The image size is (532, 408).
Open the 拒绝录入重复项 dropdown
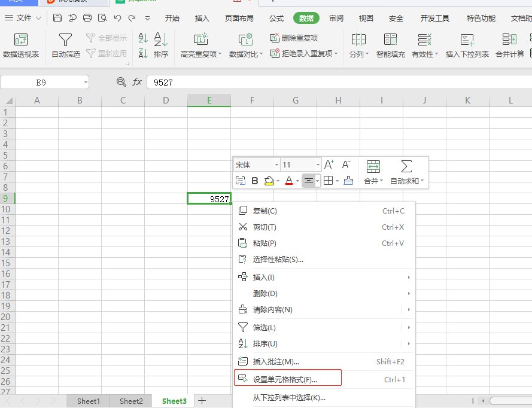(x=336, y=54)
